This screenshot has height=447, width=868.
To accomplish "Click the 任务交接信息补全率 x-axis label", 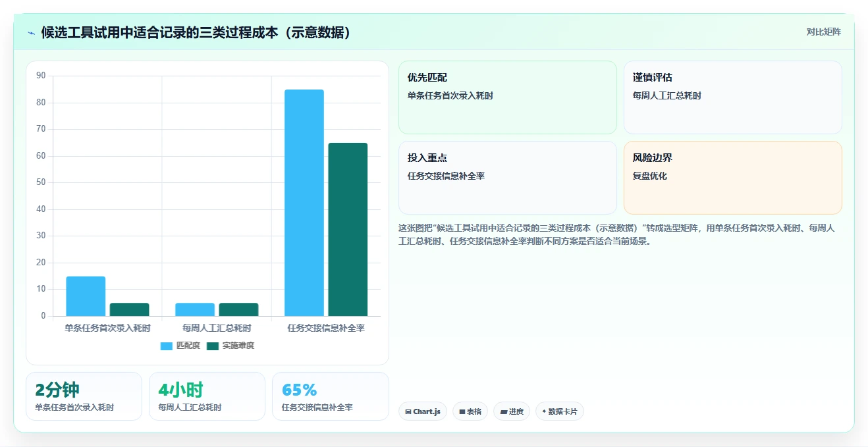I will click(326, 328).
